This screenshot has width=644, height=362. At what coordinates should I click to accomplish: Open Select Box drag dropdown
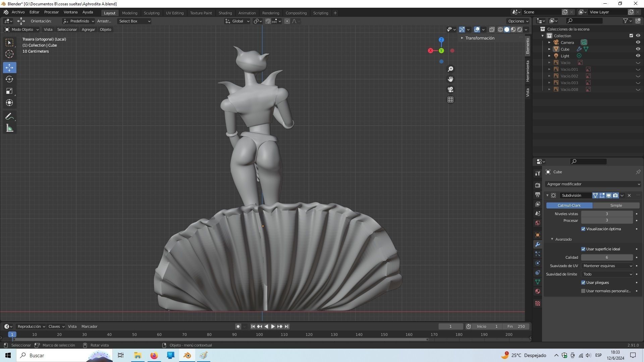pyautogui.click(x=134, y=21)
